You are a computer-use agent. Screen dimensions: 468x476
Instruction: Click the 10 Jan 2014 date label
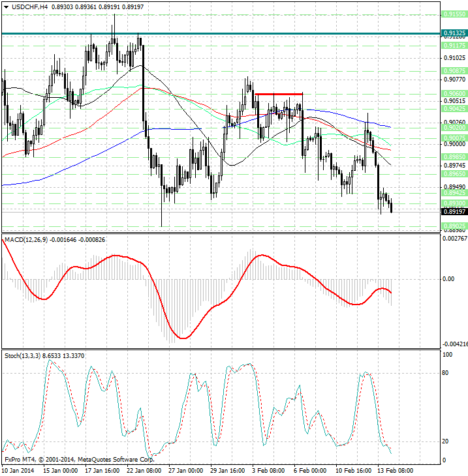pyautogui.click(x=18, y=471)
